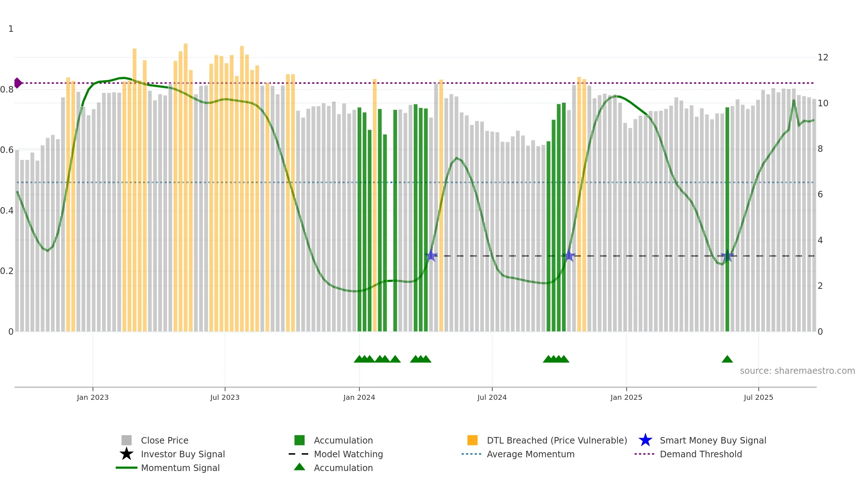
Task: Click the Jul 2025 x-axis tick label
Action: [x=758, y=398]
